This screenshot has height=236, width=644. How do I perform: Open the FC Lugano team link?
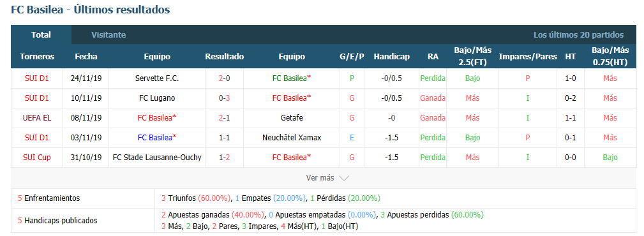157,98
